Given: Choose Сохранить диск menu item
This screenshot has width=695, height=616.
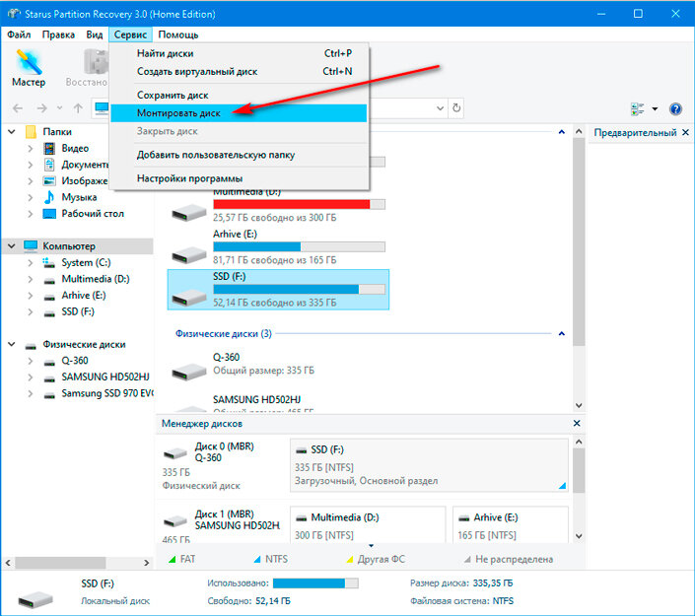Looking at the screenshot, I should coord(239,95).
